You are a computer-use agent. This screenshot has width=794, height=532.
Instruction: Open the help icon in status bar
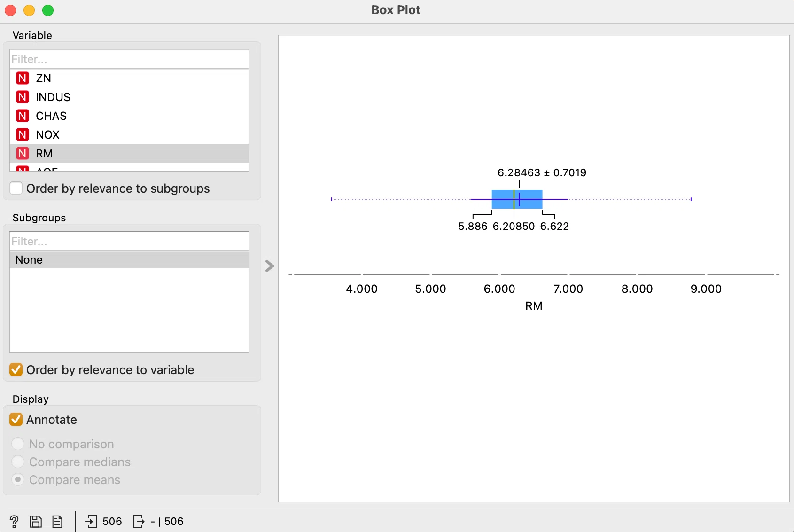(x=14, y=522)
